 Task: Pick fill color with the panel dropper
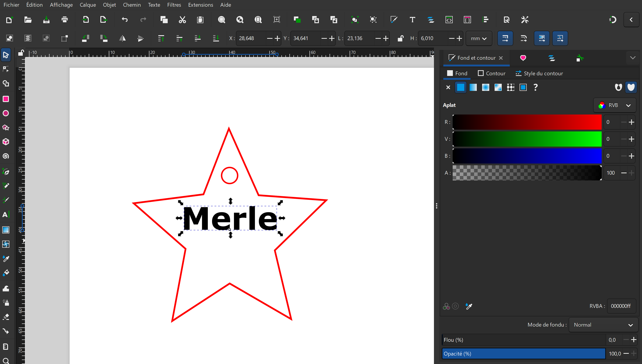click(x=469, y=306)
